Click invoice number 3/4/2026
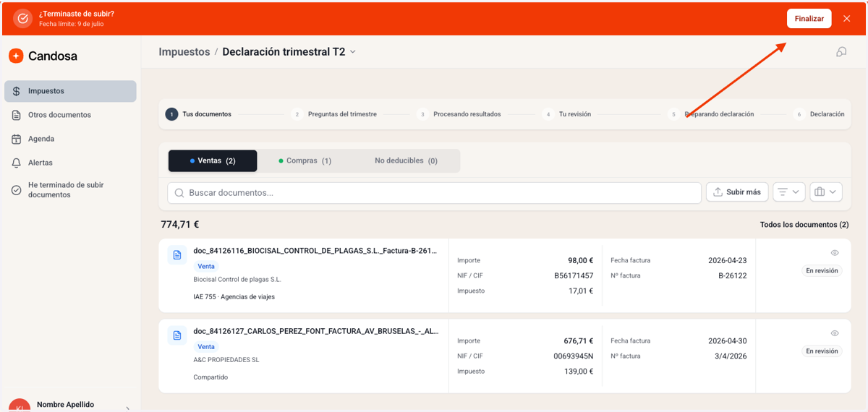The width and height of the screenshot is (868, 412). pos(731,356)
